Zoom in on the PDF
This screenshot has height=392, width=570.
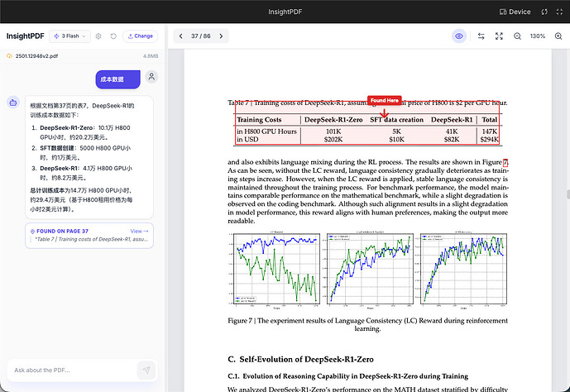[558, 36]
